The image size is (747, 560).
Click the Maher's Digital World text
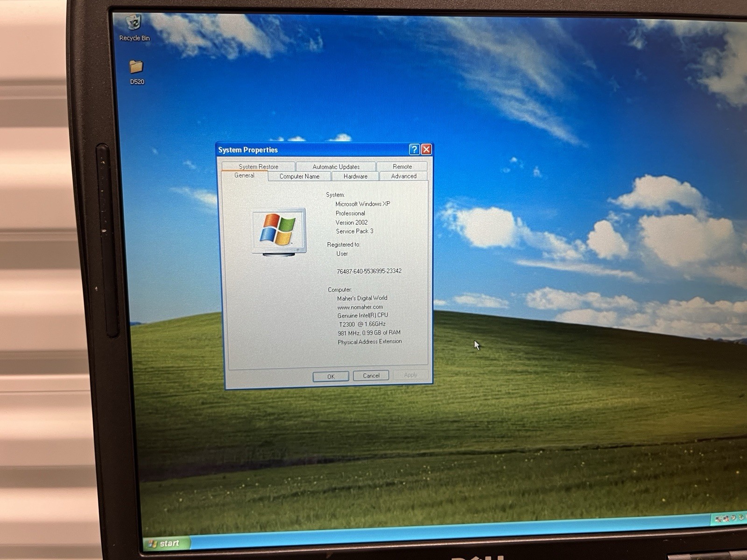(x=362, y=298)
